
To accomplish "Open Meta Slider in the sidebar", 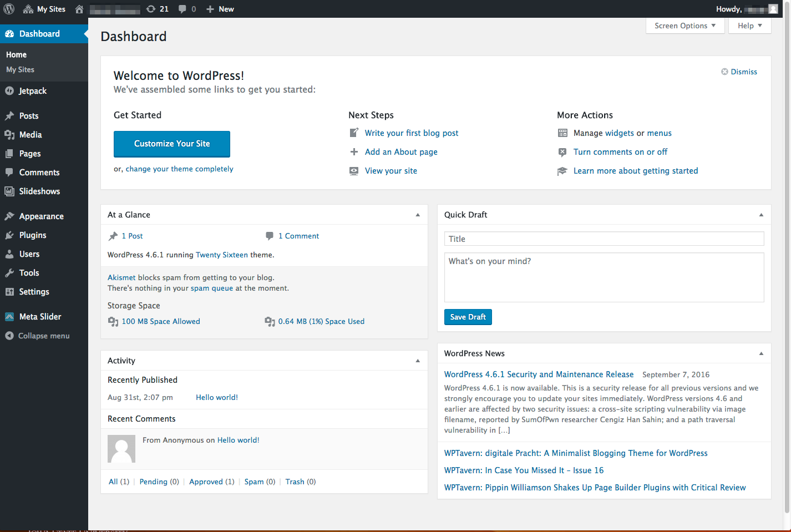I will (x=40, y=317).
